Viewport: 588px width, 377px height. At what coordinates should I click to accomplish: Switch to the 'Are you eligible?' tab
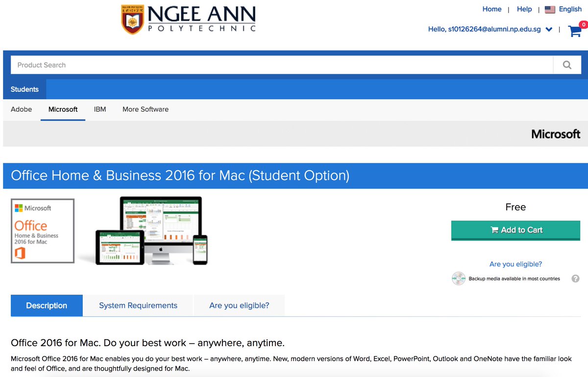pos(239,305)
